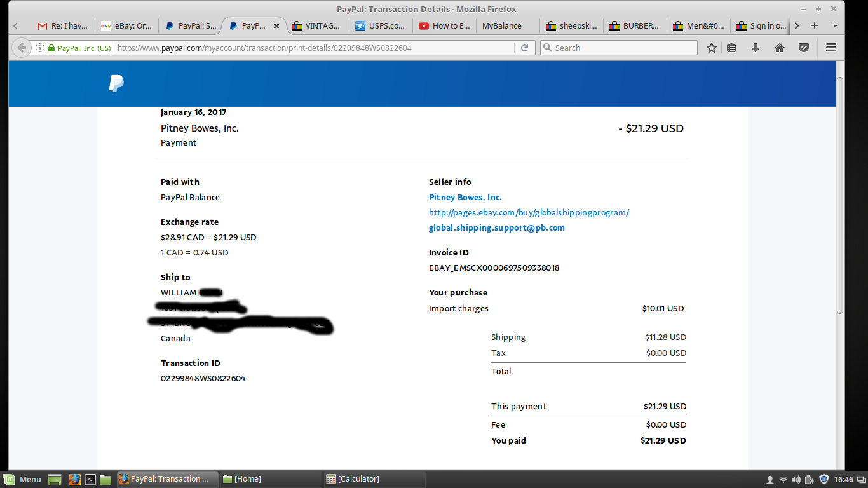Open the volume speaker tray icon
The height and width of the screenshot is (488, 868).
coord(796,479)
